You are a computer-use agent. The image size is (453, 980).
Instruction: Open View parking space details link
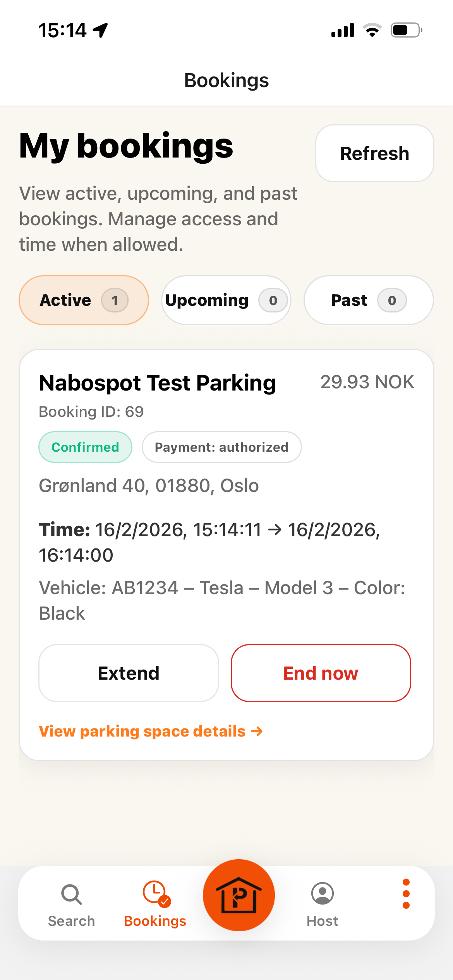[x=151, y=731]
